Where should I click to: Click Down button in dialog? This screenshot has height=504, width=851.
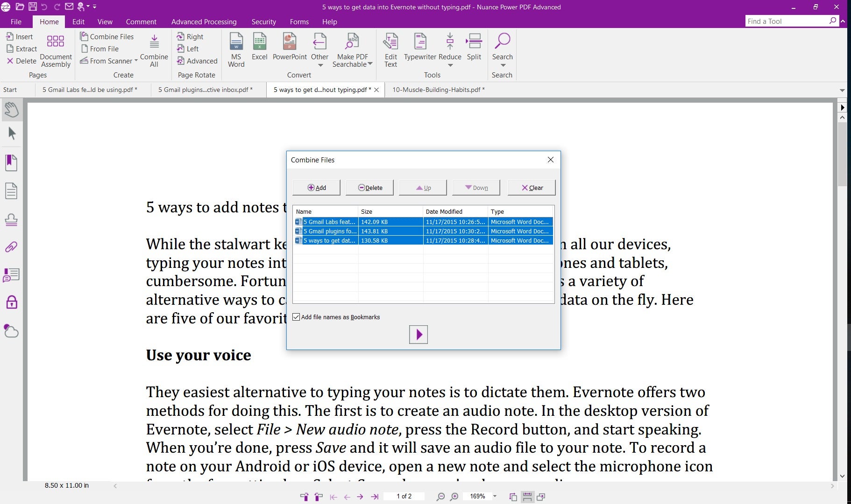476,188
